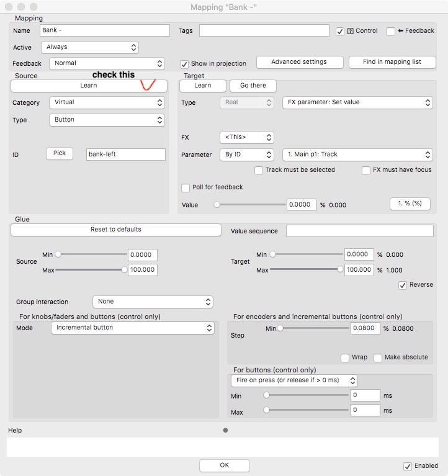The height and width of the screenshot is (476, 448).
Task: Open the parameter dropdown 1. Main p1: Track
Action: coord(357,155)
